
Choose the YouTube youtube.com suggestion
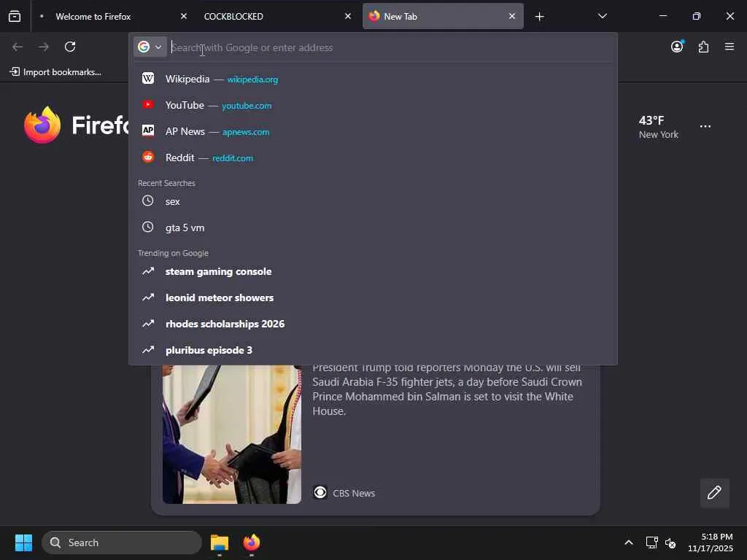[x=373, y=105]
